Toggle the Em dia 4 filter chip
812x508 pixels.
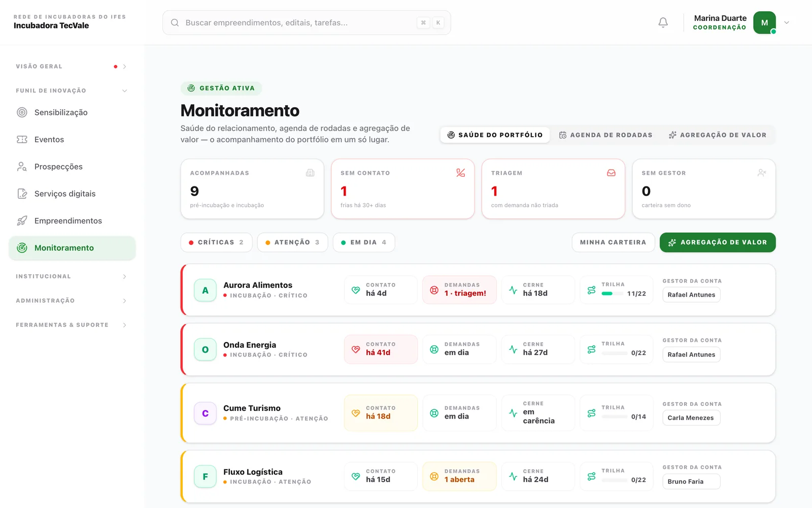(364, 242)
